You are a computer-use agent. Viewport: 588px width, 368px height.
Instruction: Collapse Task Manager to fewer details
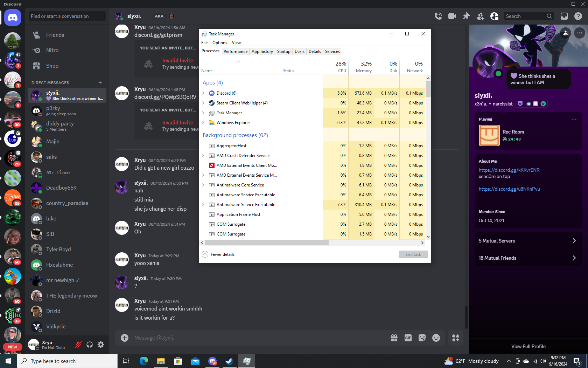218,254
